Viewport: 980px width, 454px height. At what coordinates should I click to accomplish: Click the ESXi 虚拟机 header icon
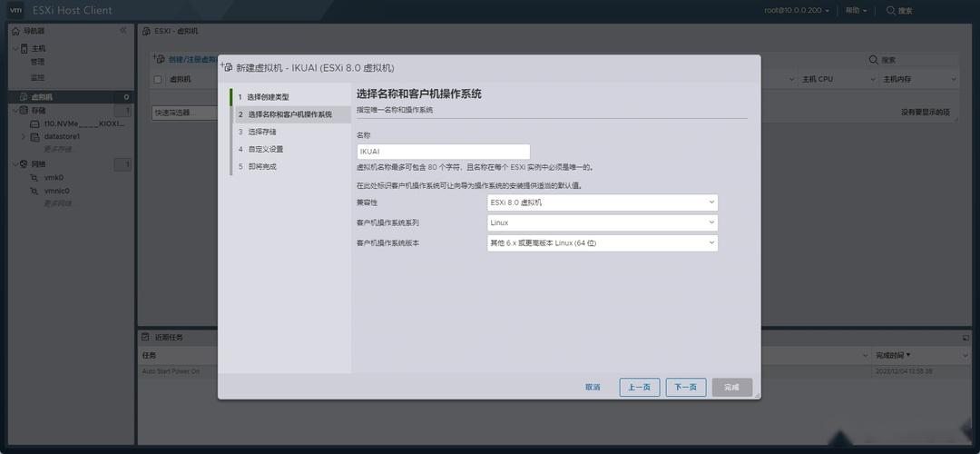[x=146, y=31]
